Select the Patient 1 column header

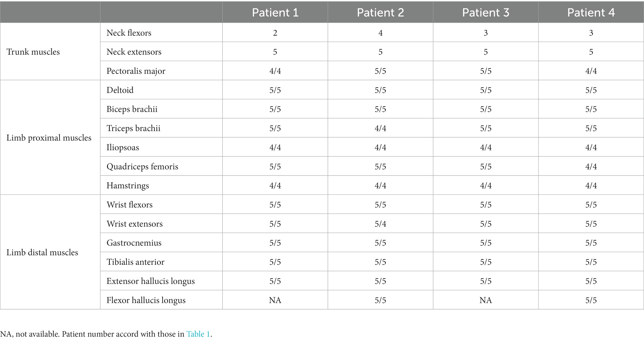pyautogui.click(x=275, y=12)
